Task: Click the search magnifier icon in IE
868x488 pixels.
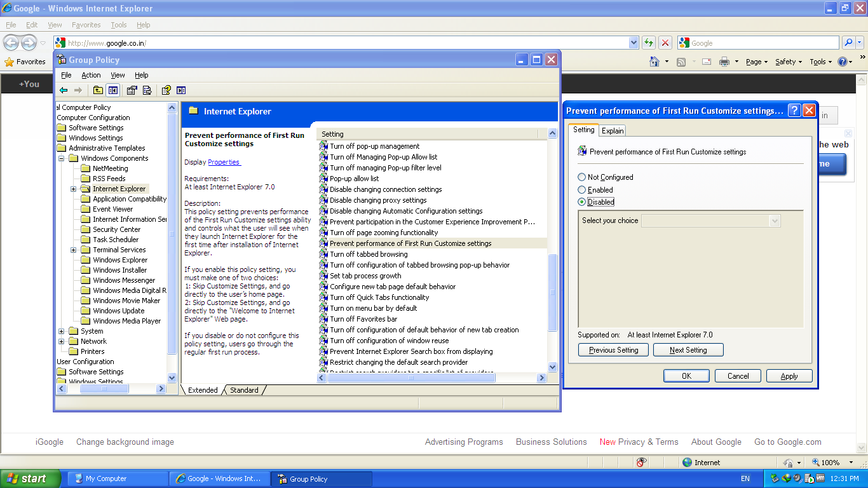Action: click(848, 43)
